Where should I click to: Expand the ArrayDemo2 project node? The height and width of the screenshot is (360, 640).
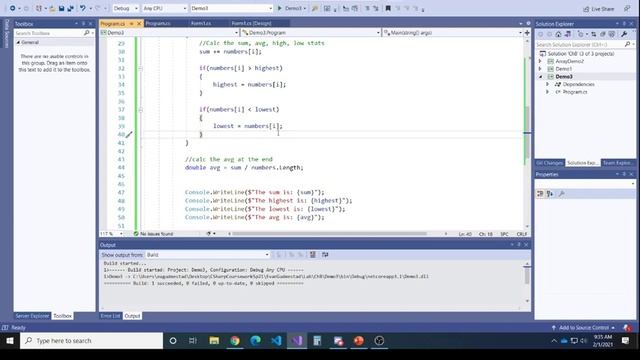tap(540, 61)
